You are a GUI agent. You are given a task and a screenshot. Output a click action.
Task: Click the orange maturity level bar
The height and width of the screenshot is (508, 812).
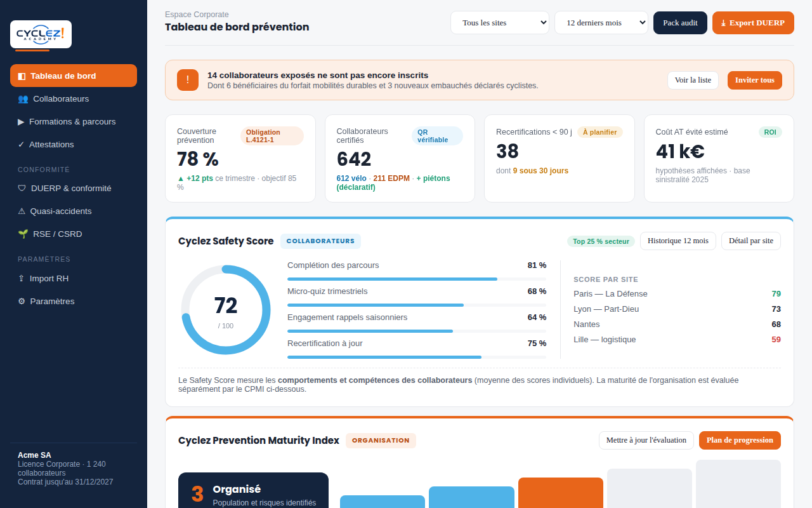(x=561, y=493)
